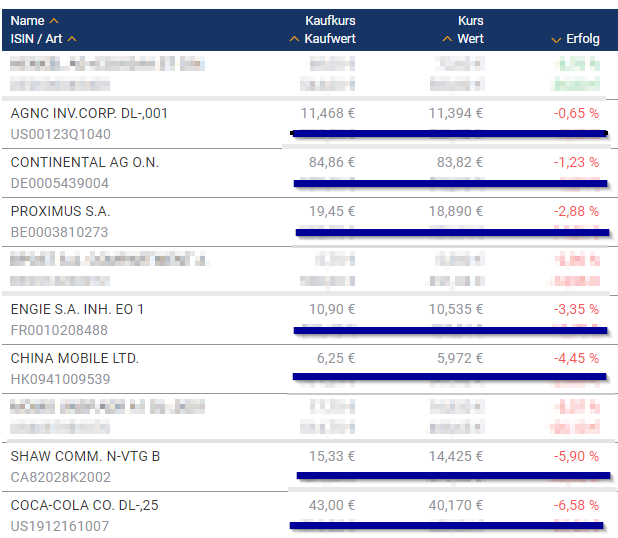The height and width of the screenshot is (538, 618).
Task: Click the sort arrow next to Name
Action: click(54, 21)
